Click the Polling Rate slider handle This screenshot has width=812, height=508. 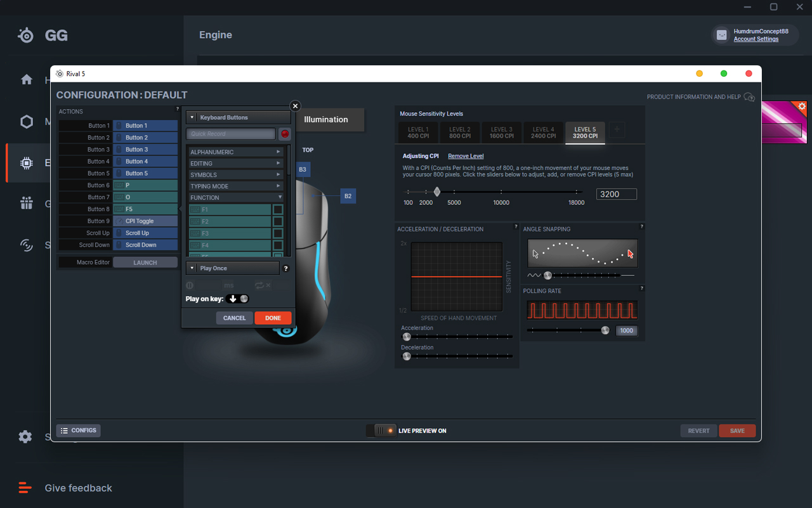coord(605,330)
